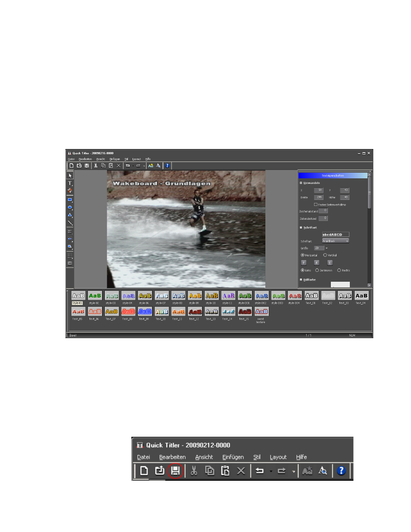Viewport: 411px width, 532px height.
Task: Select the blue ellipse shape tool
Action: click(70, 208)
